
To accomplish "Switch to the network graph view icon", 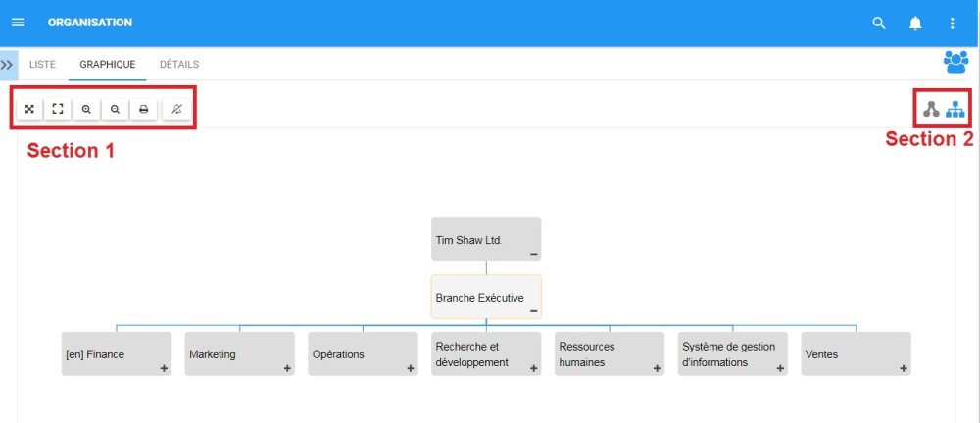I will pyautogui.click(x=931, y=110).
